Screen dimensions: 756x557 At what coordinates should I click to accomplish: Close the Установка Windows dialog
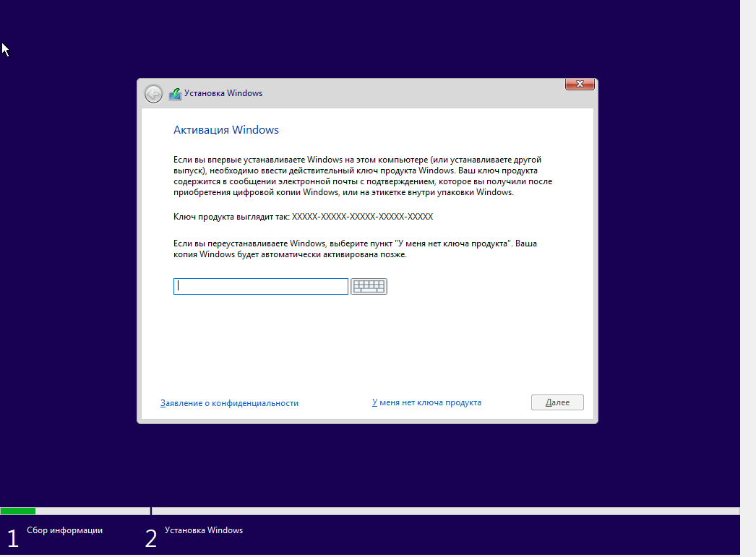580,84
